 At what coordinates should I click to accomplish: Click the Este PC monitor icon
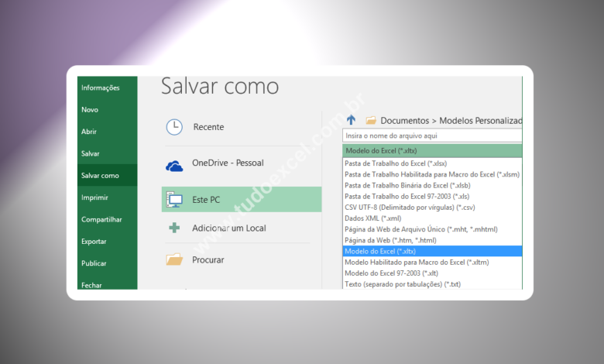pos(174,200)
